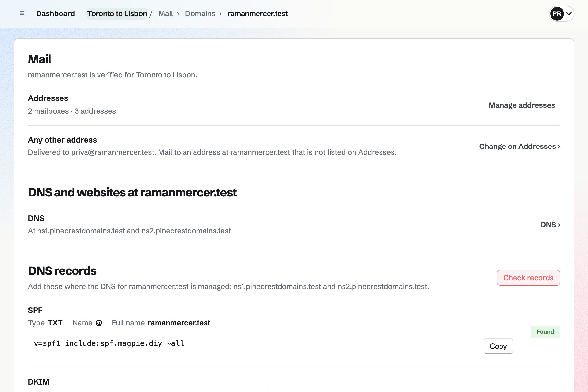The image size is (588, 392).
Task: Click the 'Add these where the DNS' instruction text
Action: click(x=228, y=286)
